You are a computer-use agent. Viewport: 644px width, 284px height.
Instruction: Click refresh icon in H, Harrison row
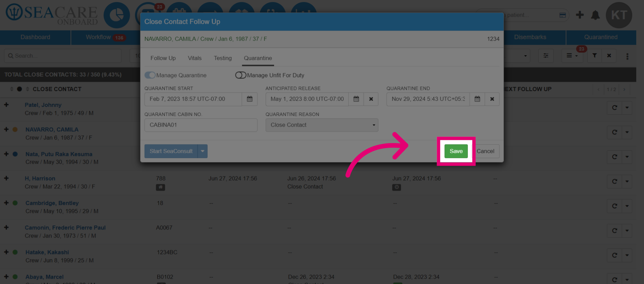point(614,182)
